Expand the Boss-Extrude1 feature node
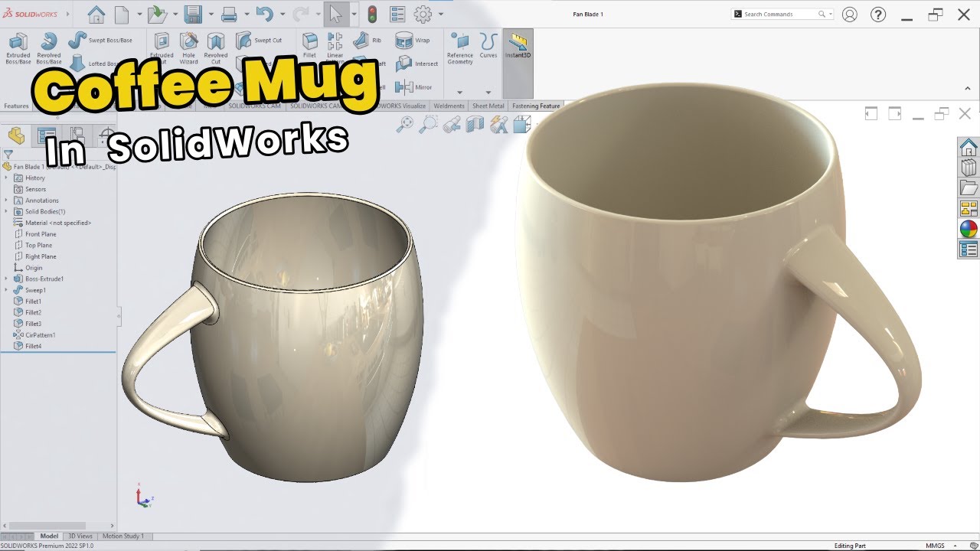 click(x=6, y=279)
